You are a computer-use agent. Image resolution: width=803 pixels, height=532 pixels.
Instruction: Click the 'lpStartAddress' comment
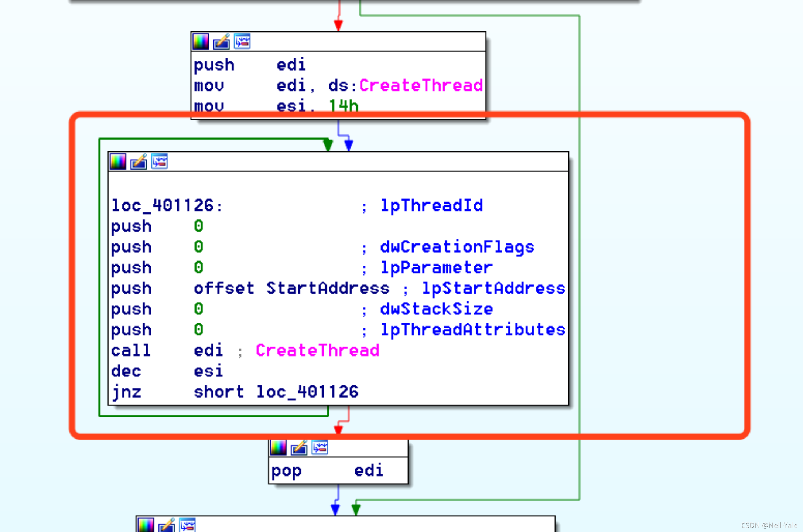click(493, 288)
